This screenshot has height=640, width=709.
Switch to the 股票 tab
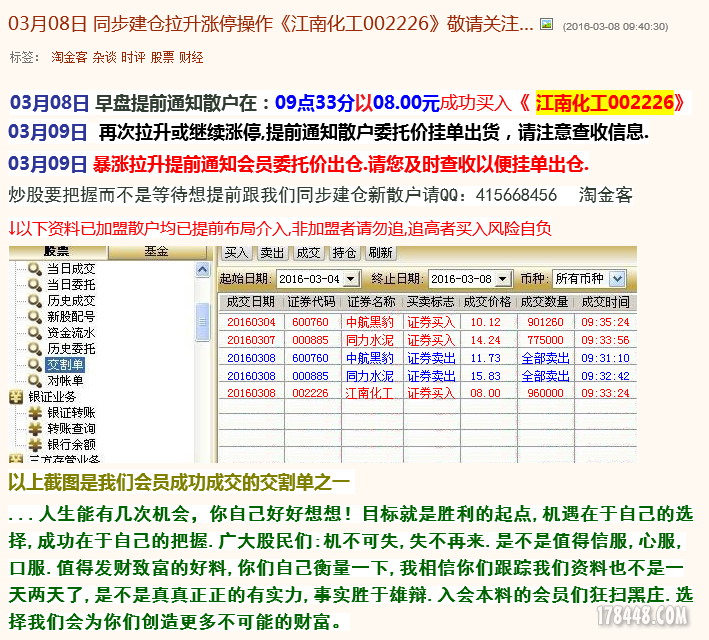[x=57, y=252]
